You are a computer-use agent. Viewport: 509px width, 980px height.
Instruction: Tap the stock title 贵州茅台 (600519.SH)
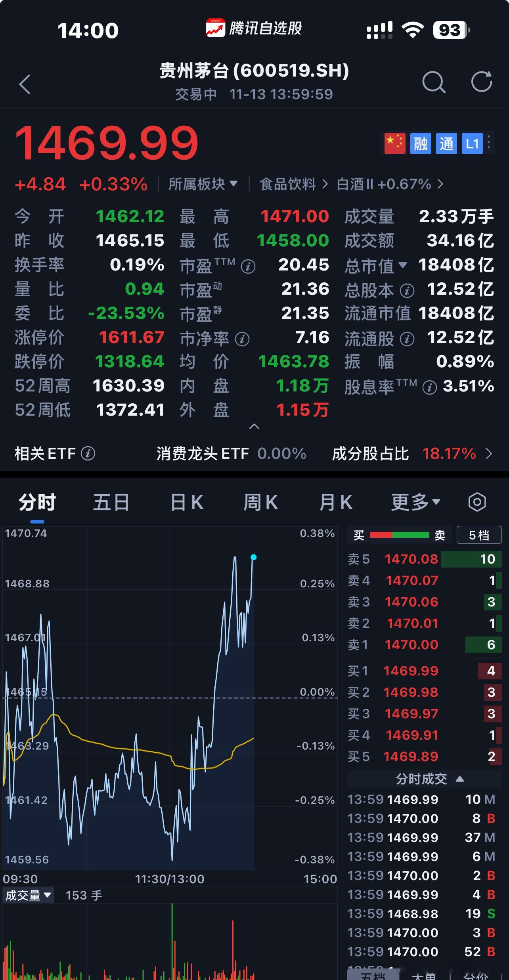[254, 71]
